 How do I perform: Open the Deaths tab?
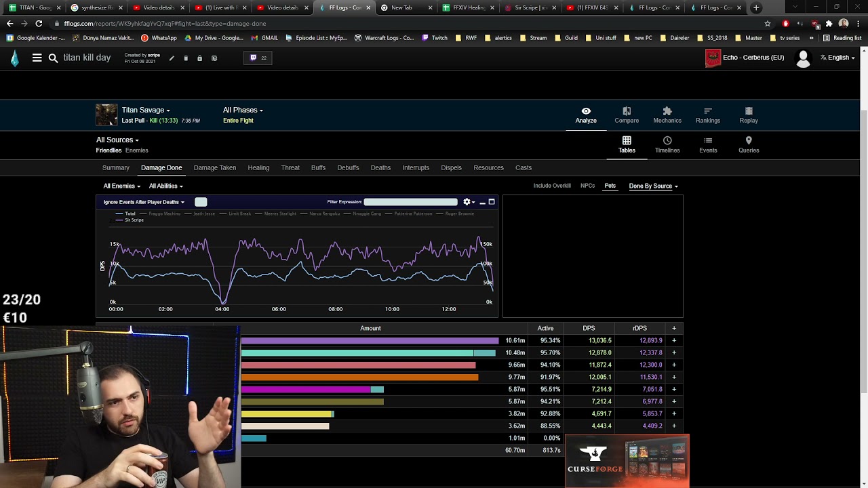click(380, 167)
